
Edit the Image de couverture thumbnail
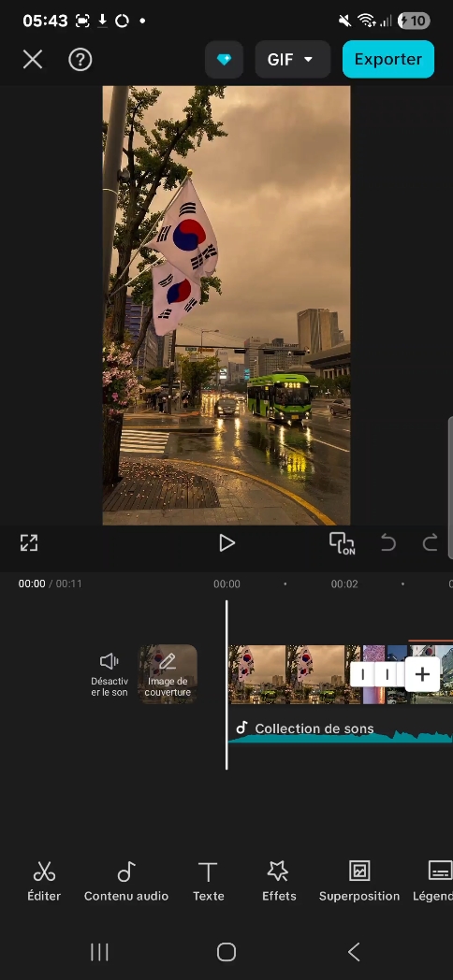[168, 674]
